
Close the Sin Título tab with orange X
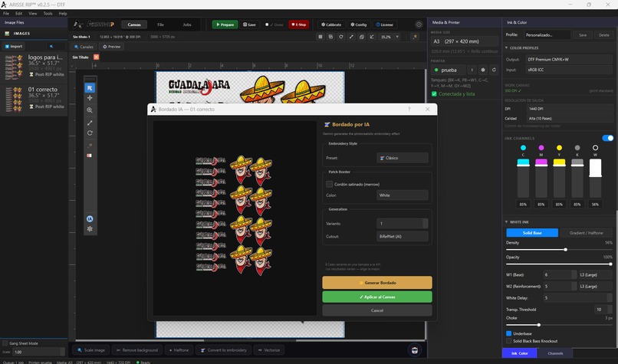(96, 57)
